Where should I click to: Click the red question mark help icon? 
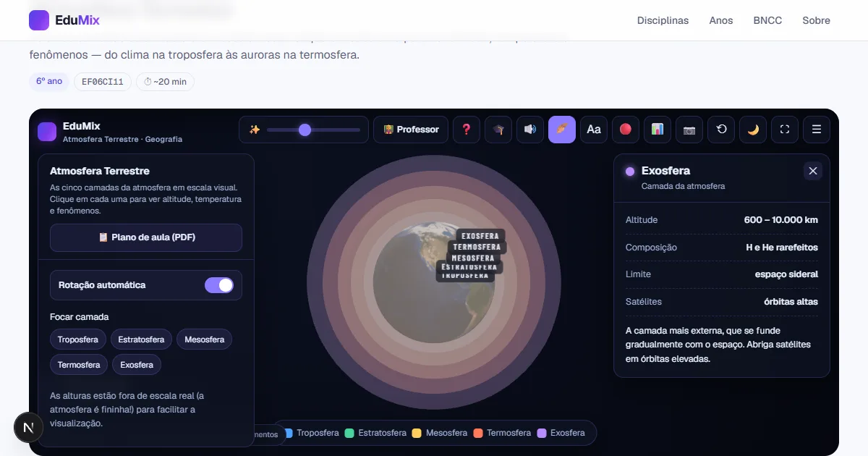pos(467,130)
